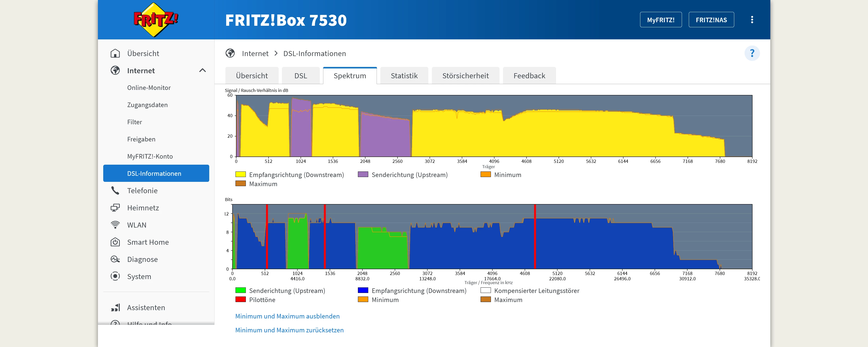This screenshot has width=868, height=347.
Task: Click Minimum und Maximum ausblenden link
Action: [x=287, y=316]
